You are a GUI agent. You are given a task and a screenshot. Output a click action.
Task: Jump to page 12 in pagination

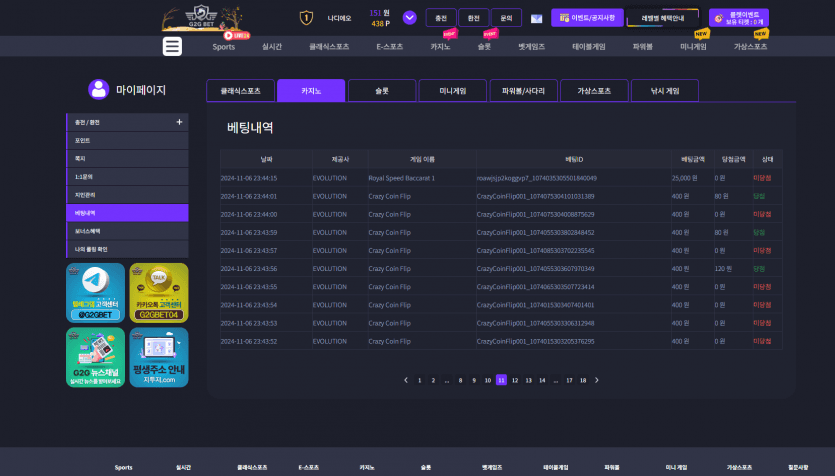pos(514,380)
